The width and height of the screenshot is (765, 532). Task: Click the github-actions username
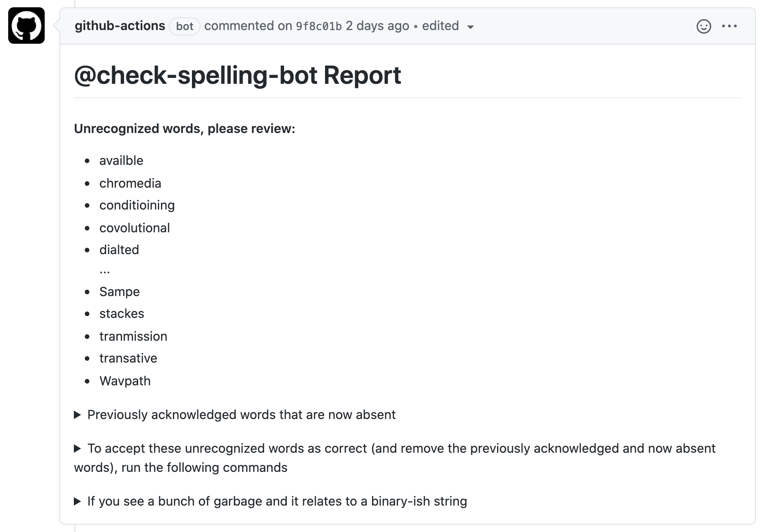pyautogui.click(x=120, y=26)
